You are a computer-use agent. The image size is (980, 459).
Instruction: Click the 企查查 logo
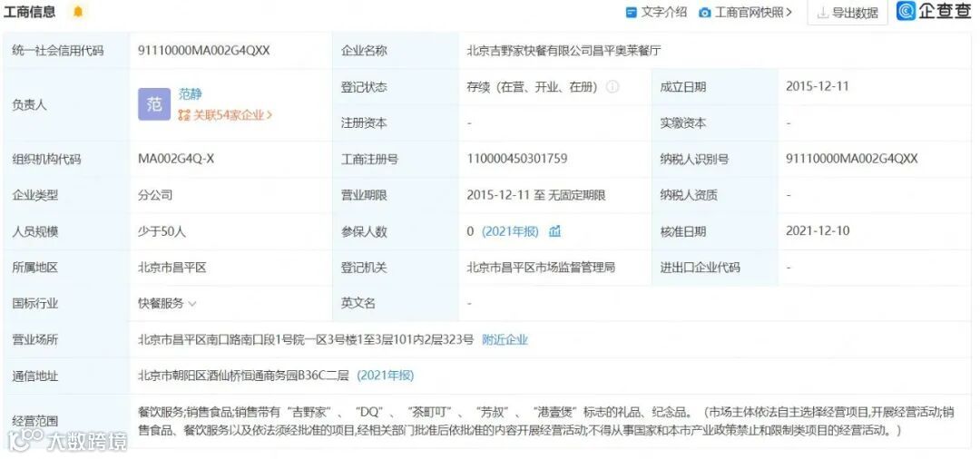tap(934, 11)
